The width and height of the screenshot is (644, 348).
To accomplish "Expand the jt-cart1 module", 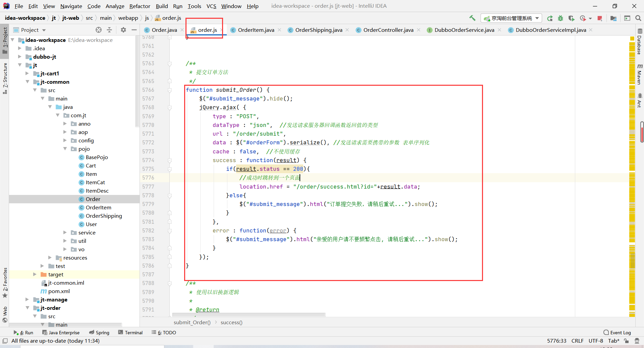I will click(27, 73).
